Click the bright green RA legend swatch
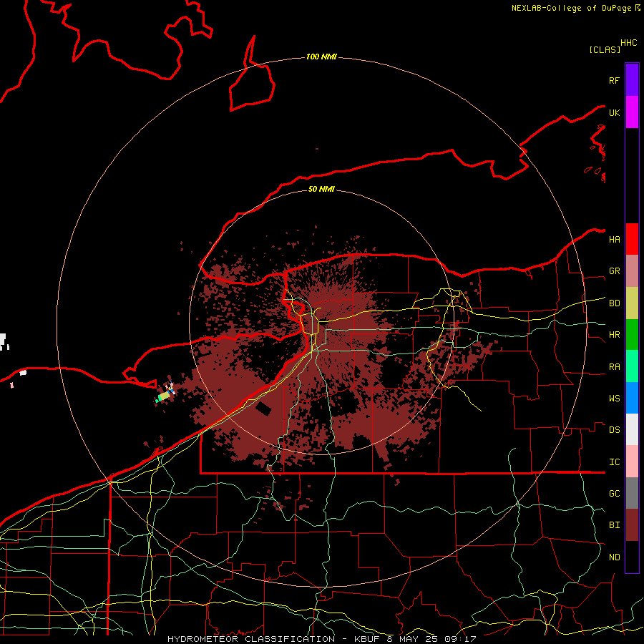Screen dimensions: 644x644 coord(632,366)
